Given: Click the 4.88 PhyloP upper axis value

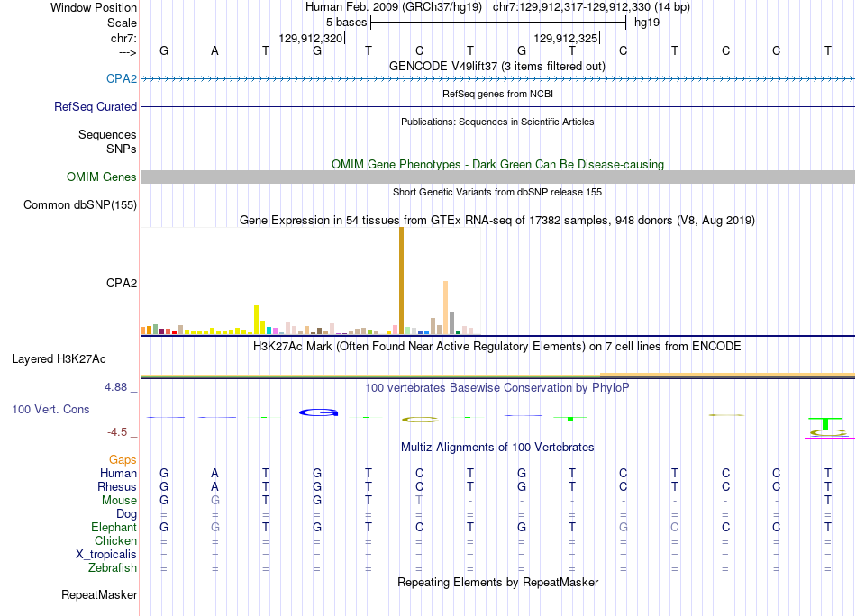Looking at the screenshot, I should [x=115, y=387].
